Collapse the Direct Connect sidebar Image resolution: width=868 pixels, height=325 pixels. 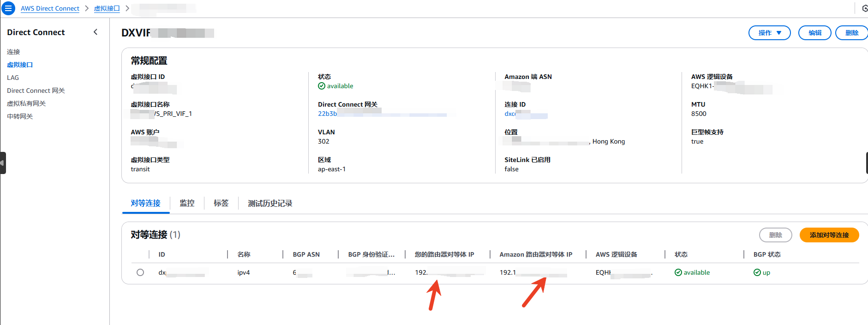pyautogui.click(x=96, y=32)
